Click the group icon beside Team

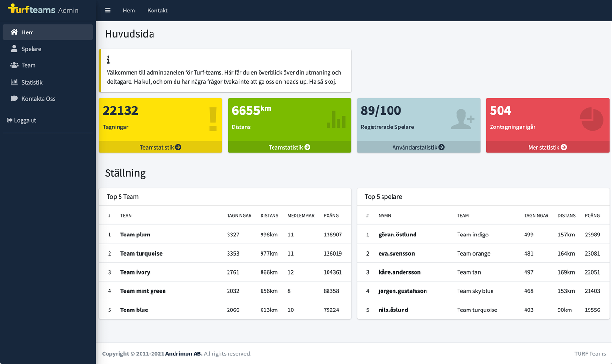(14, 65)
